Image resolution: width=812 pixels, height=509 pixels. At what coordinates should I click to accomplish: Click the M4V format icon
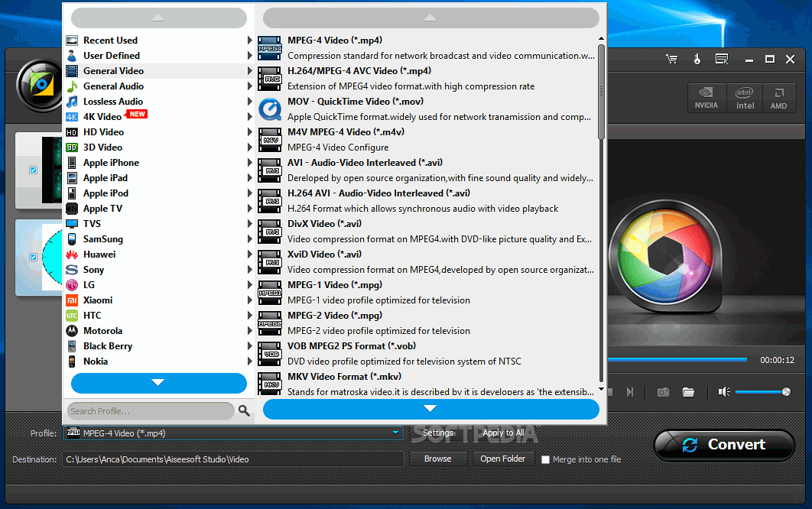pos(270,140)
